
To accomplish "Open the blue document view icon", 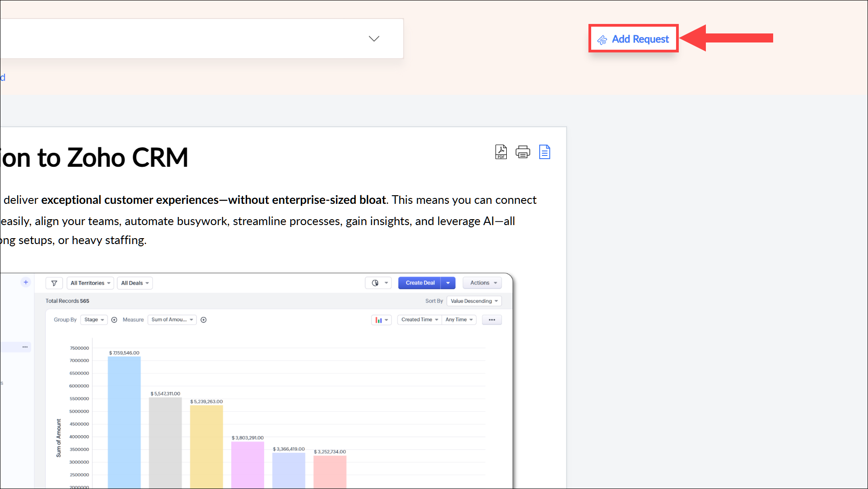I will pyautogui.click(x=545, y=152).
